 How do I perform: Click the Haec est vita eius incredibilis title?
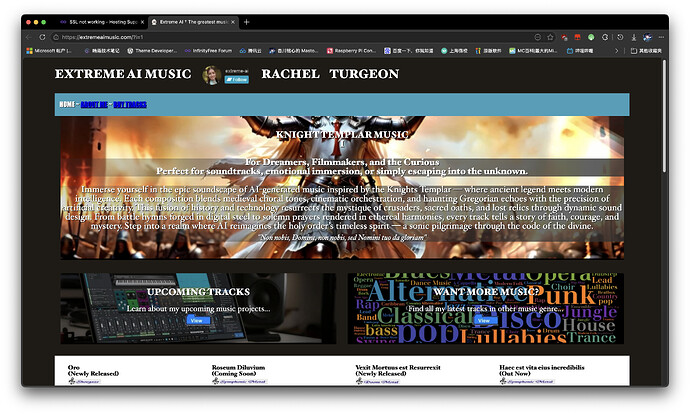click(x=542, y=370)
